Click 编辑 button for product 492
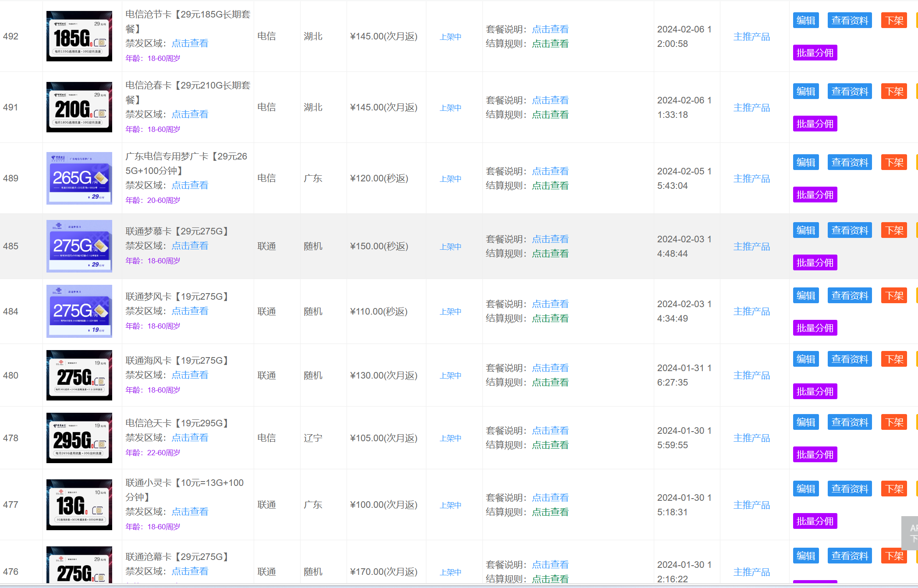Image resolution: width=918 pixels, height=588 pixels. 805,20
